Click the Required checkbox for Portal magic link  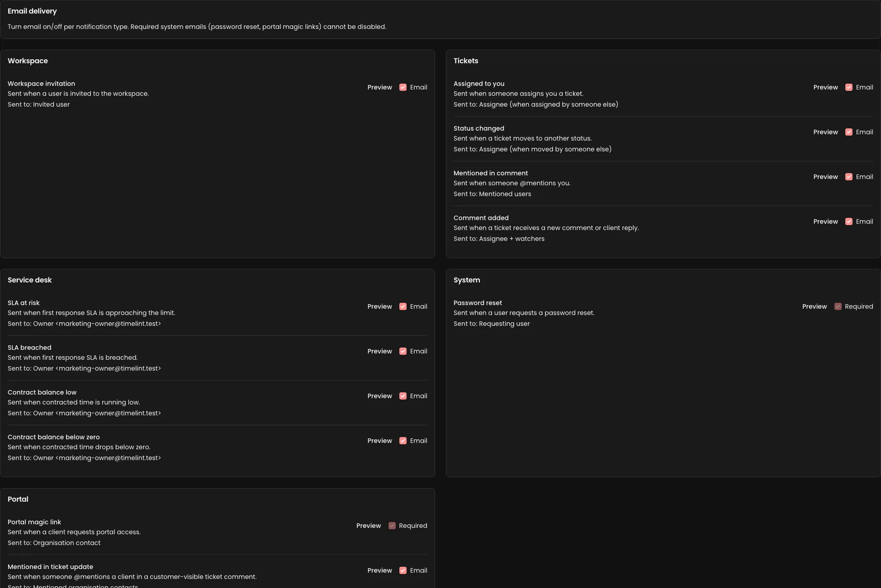[392, 526]
